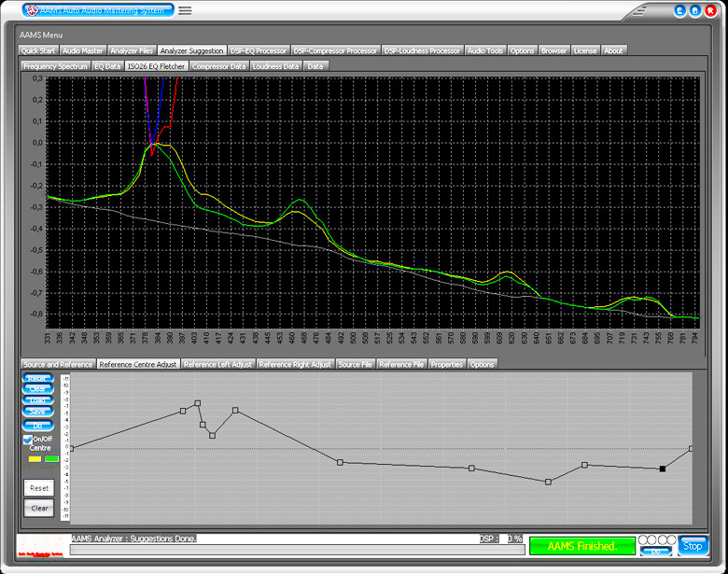
Task: Click the 'AAMS Analyzer : Suggestions Done.' status text
Action: point(133,539)
